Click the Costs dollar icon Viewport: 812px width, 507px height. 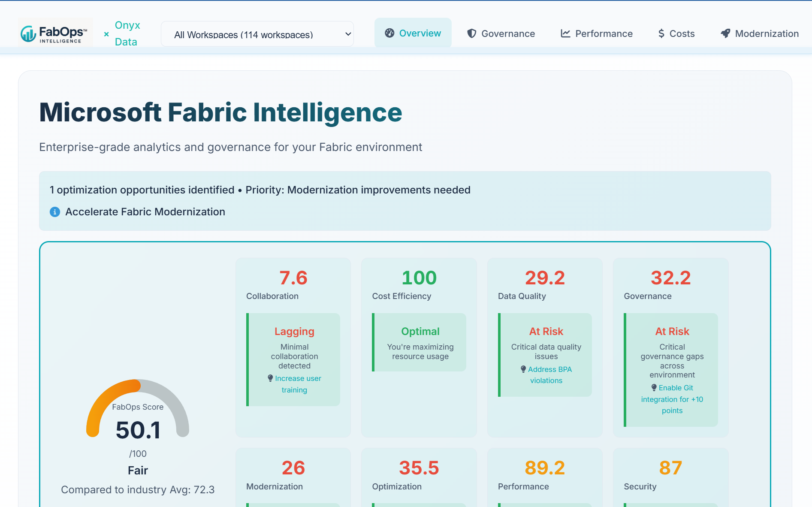[661, 33]
